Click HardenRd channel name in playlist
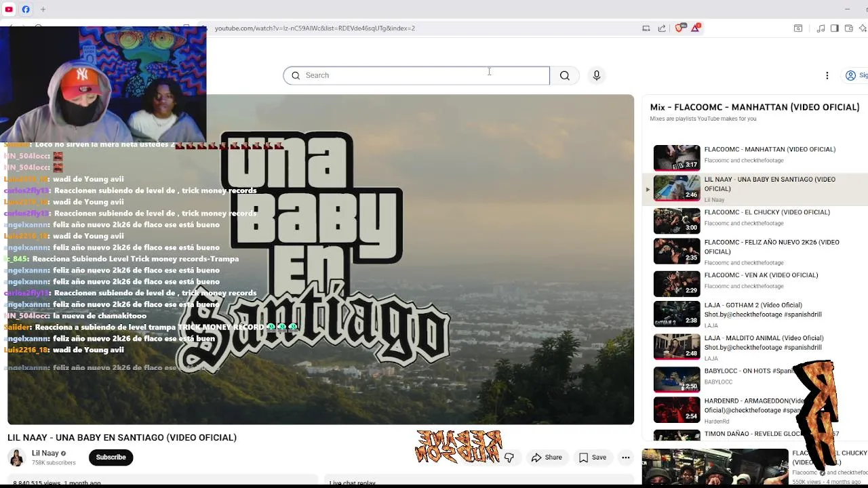This screenshot has height=488, width=868. [717, 422]
